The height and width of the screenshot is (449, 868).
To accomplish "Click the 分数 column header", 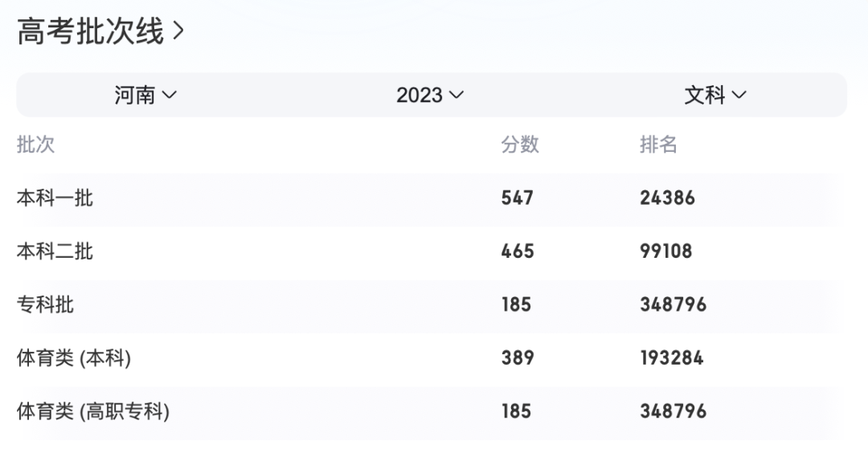I will pyautogui.click(x=520, y=145).
